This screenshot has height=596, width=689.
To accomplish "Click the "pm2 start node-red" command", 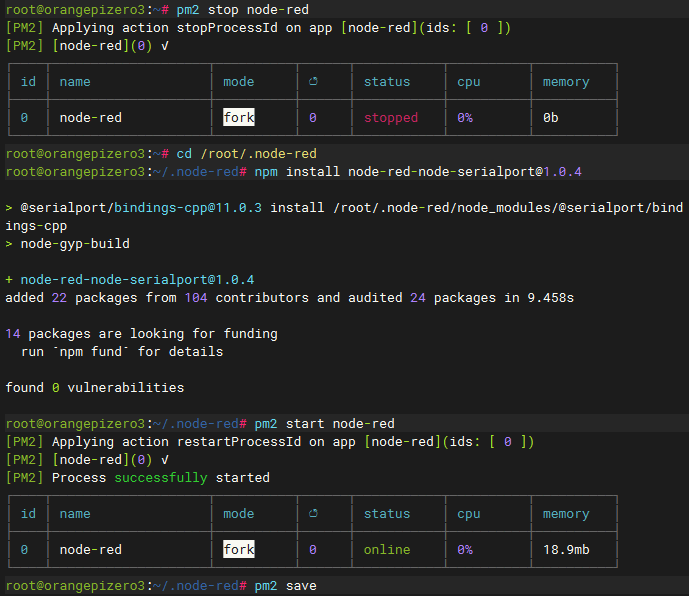I will (x=324, y=424).
